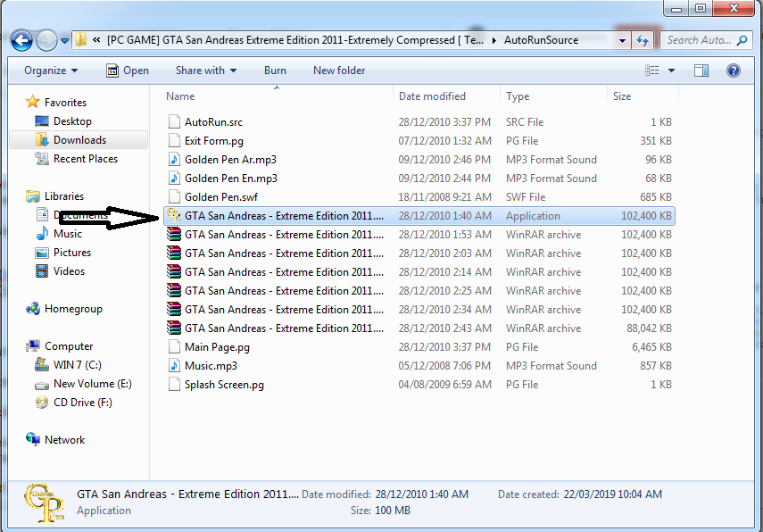
Task: Select the Music.mp3 file
Action: point(419,366)
